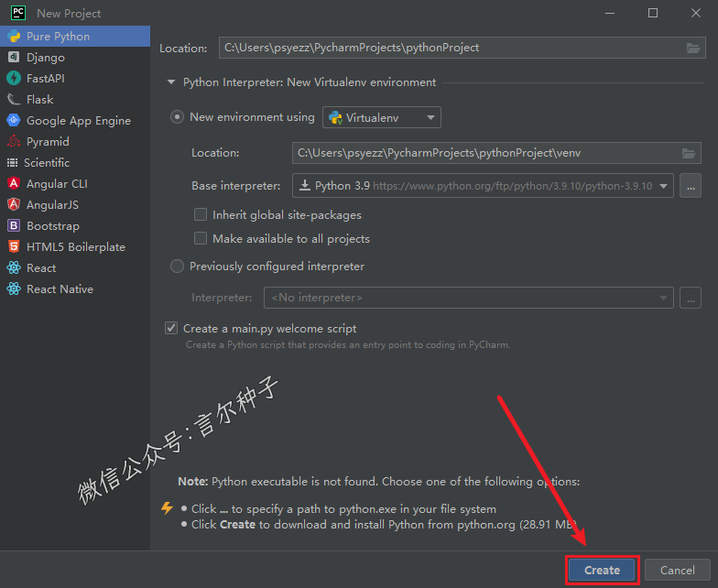Click the React atom icon
The height and width of the screenshot is (588, 718).
(x=14, y=267)
